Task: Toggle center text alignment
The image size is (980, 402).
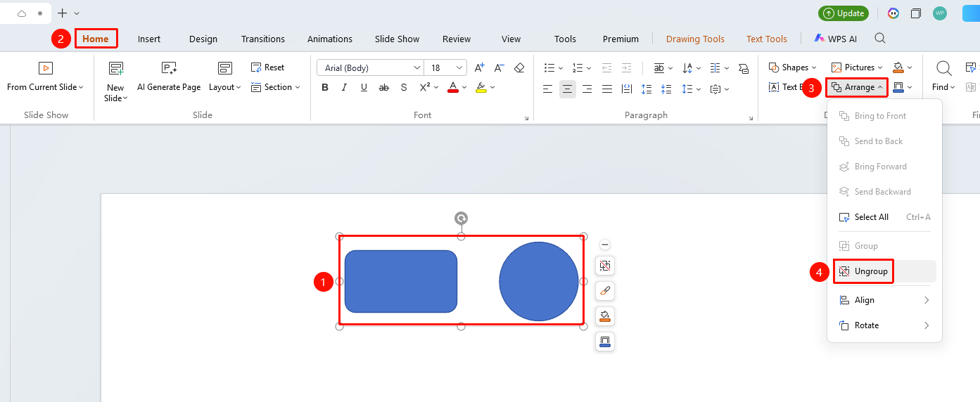Action: point(568,89)
